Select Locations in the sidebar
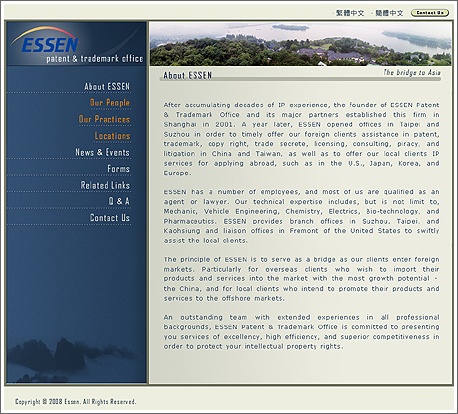The width and height of the screenshot is (458, 414). 112,136
